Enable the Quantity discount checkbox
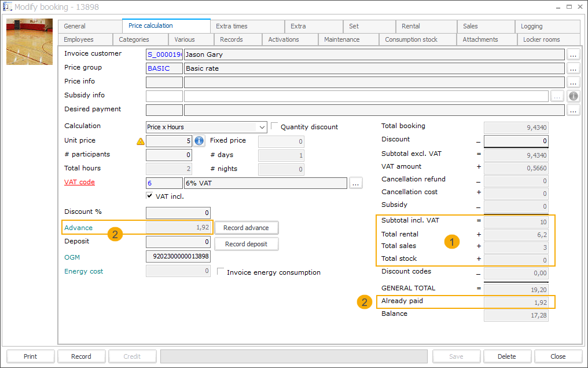The width and height of the screenshot is (588, 368). coord(275,126)
